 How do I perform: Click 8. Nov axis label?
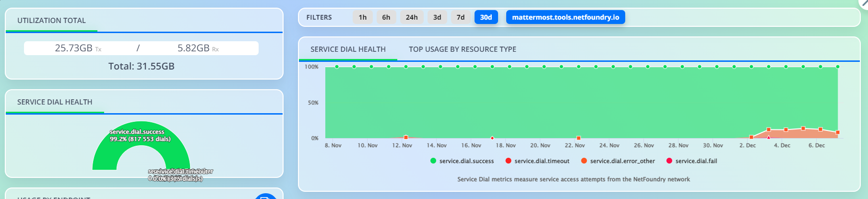(x=333, y=145)
